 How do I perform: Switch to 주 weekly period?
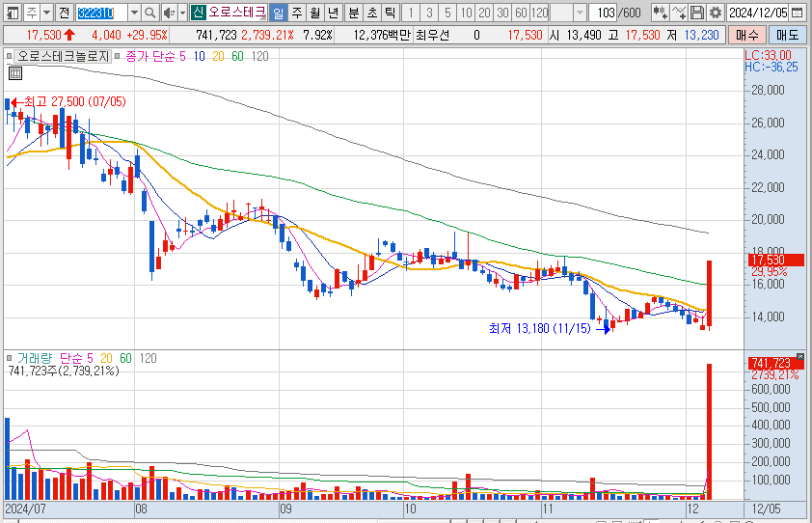pos(297,13)
